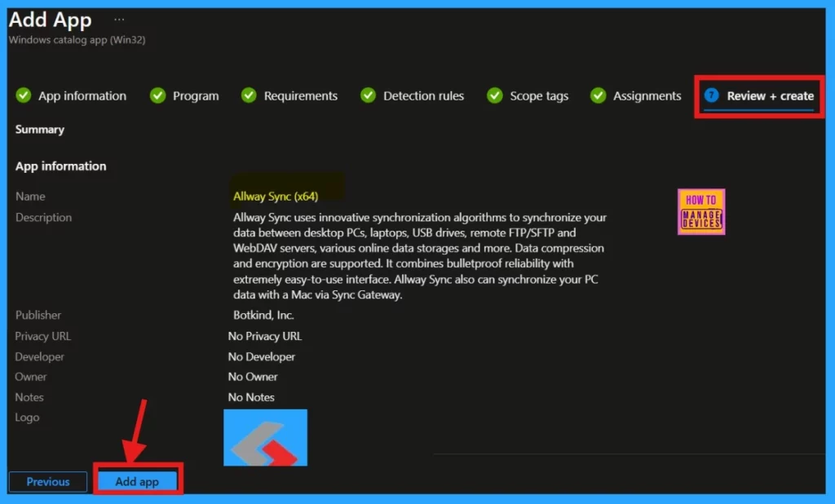Click the publisher value Botkind, Inc.
Viewport: 835px width, 504px height.
263,315
